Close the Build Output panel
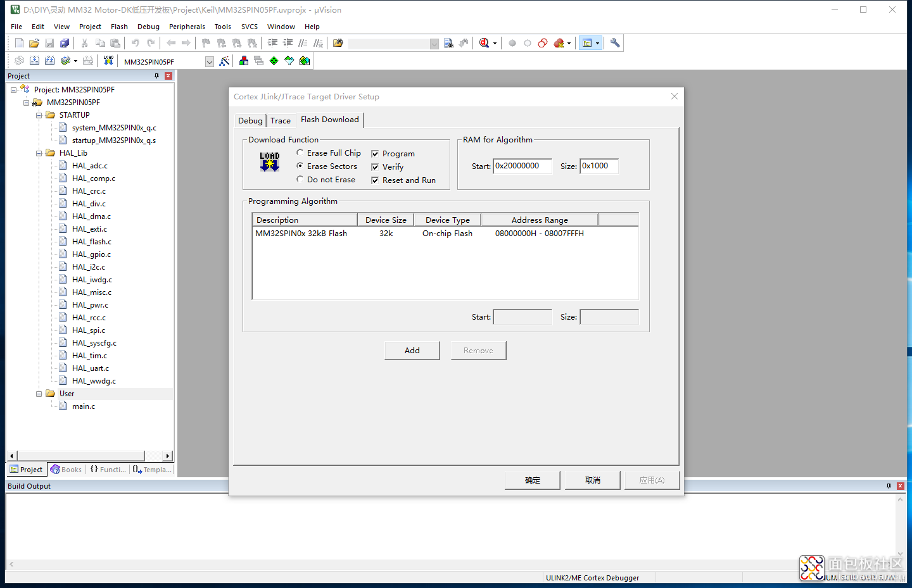This screenshot has width=912, height=588. [901, 486]
